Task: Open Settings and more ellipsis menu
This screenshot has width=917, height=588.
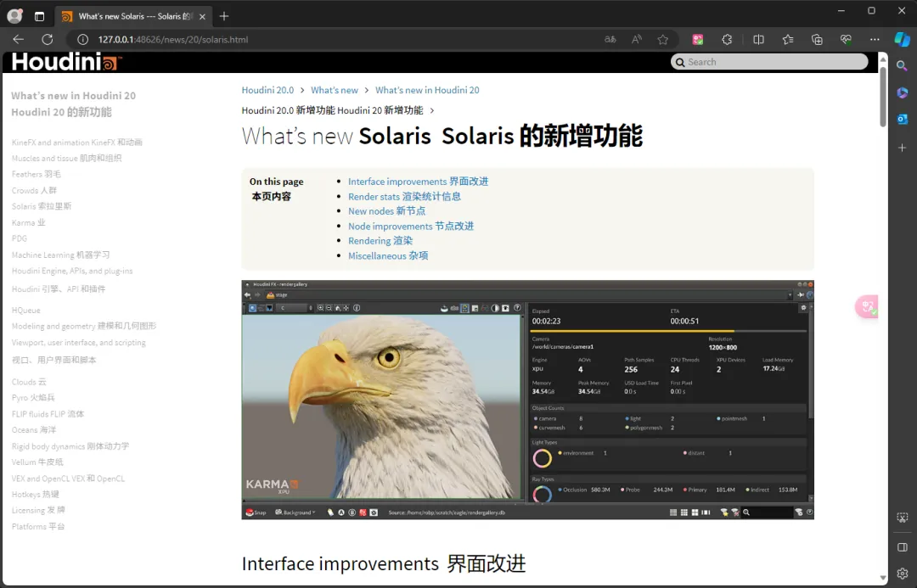Action: 875,40
